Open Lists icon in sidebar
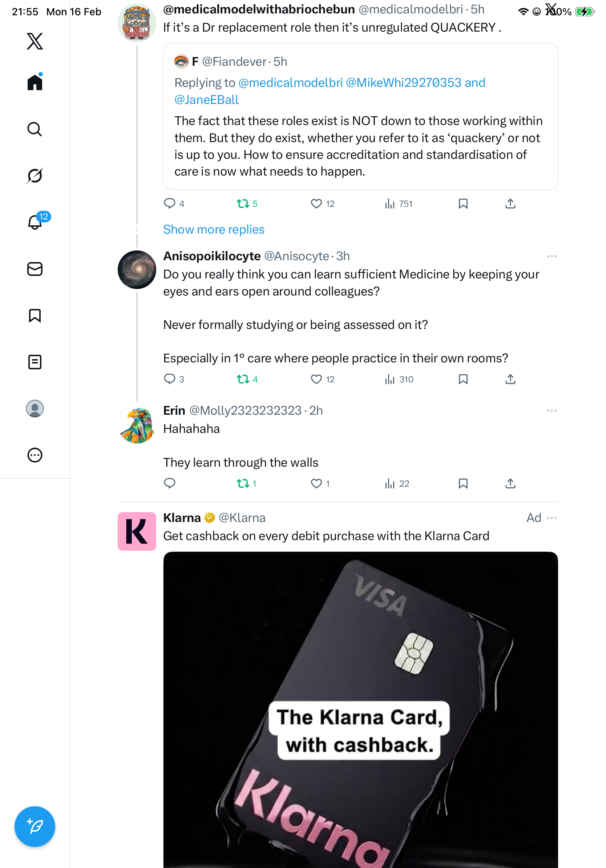The width and height of the screenshot is (606, 868). [35, 362]
